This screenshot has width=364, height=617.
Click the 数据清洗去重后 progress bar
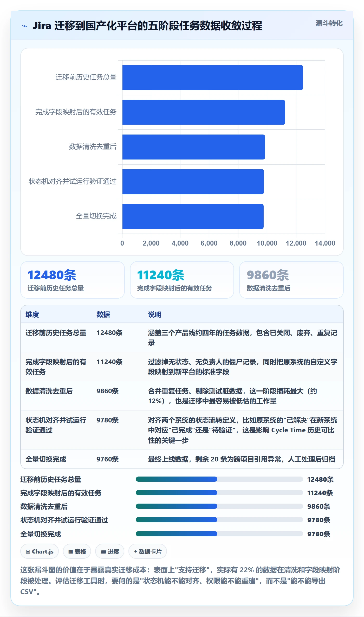[219, 506]
